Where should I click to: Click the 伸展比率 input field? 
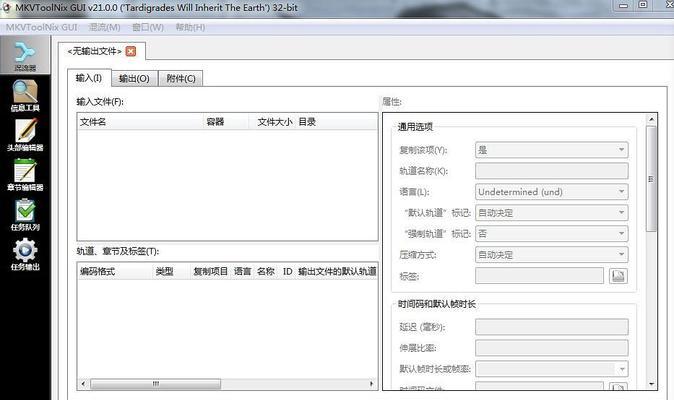(551, 348)
